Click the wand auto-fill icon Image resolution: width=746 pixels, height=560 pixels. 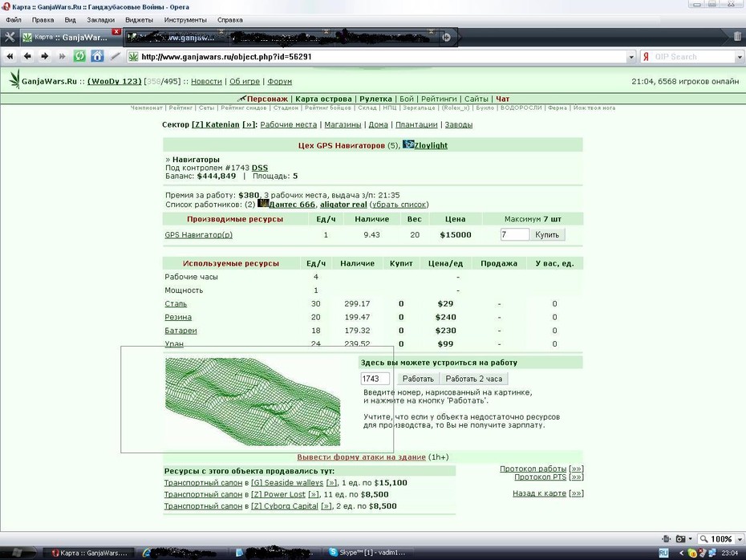pyautogui.click(x=115, y=56)
